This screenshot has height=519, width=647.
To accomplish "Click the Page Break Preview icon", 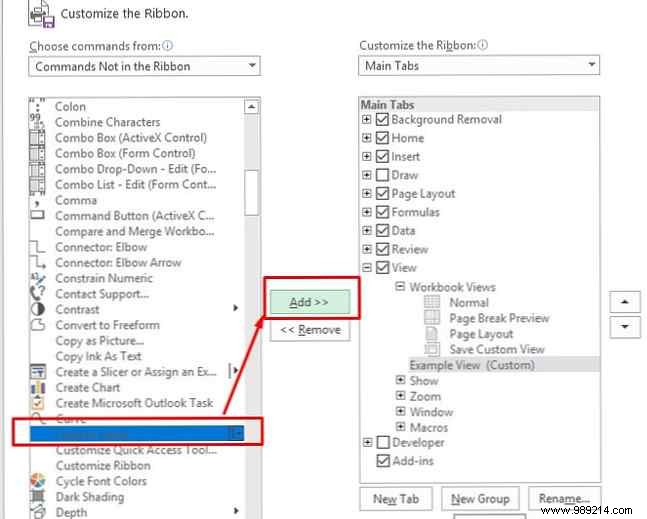I will (x=432, y=318).
